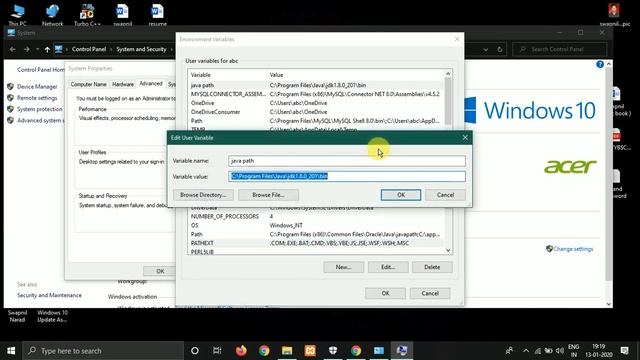Expand the address bar history dropdown
This screenshot has width=640, height=360.
[x=485, y=49]
